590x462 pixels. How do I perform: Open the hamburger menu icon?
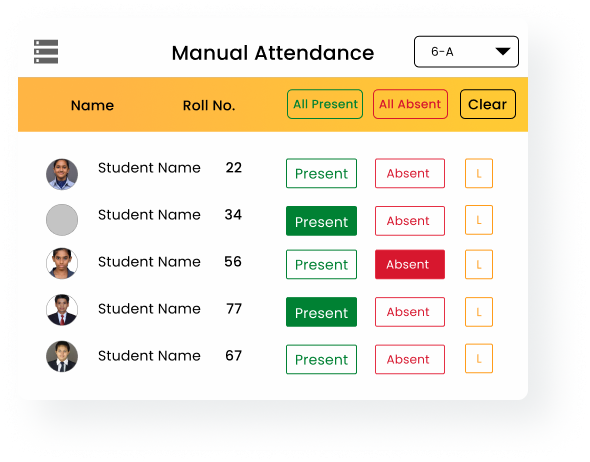46,52
